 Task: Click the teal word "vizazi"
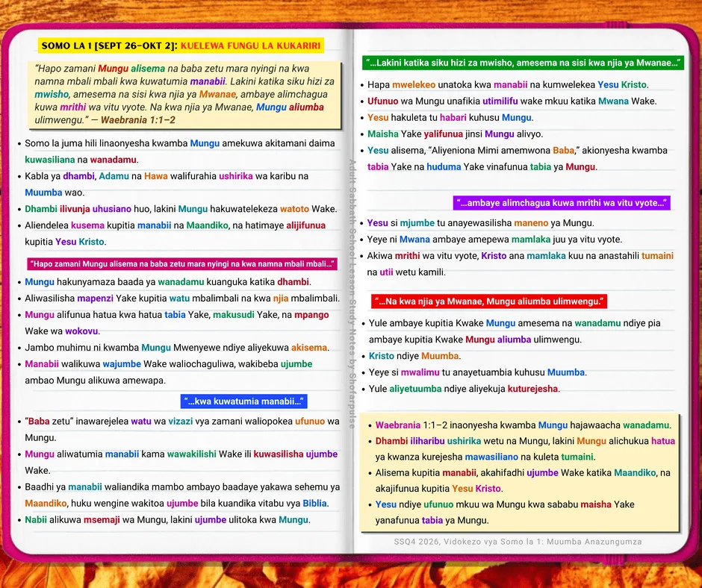pyautogui.click(x=181, y=422)
